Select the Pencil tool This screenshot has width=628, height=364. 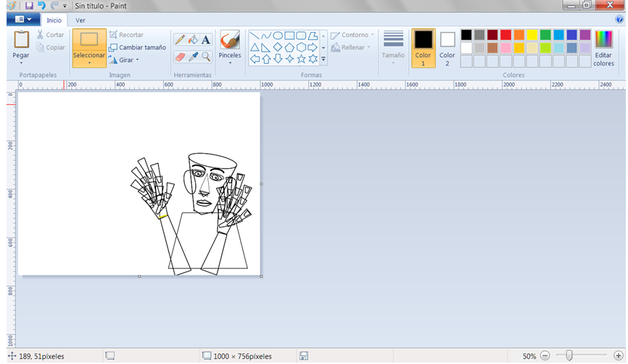[180, 40]
